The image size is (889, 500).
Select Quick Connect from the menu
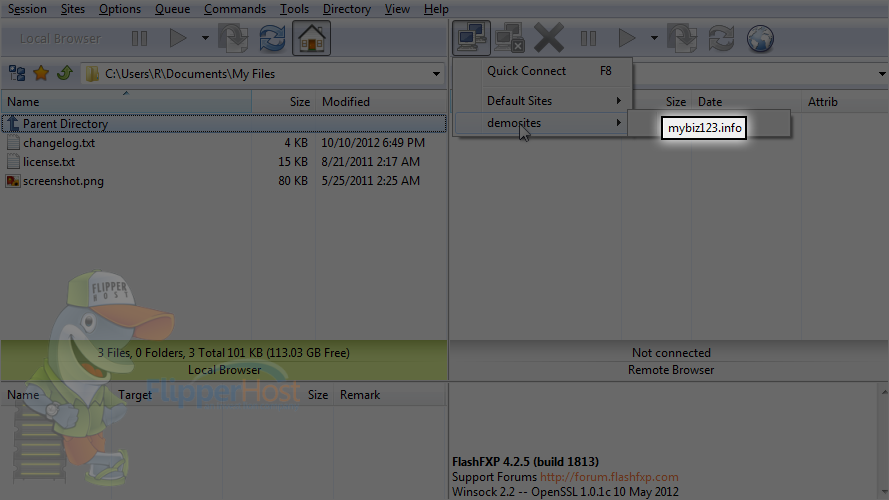coord(542,71)
